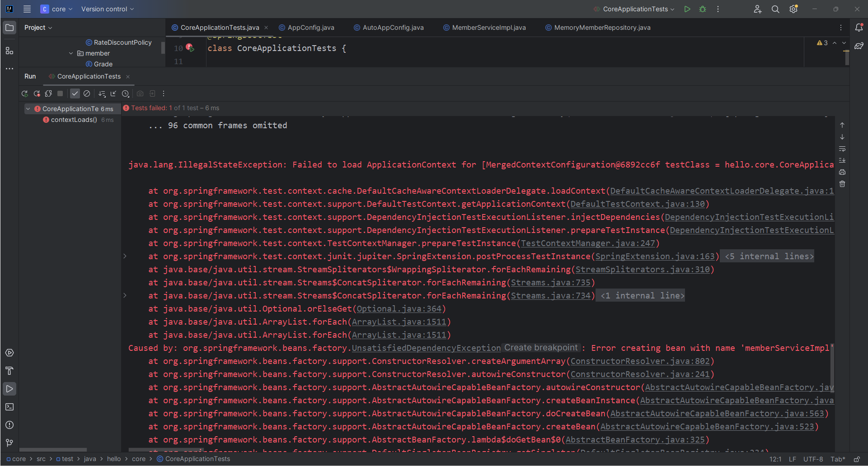
Task: Click the Rerun tests icon
Action: 25,93
